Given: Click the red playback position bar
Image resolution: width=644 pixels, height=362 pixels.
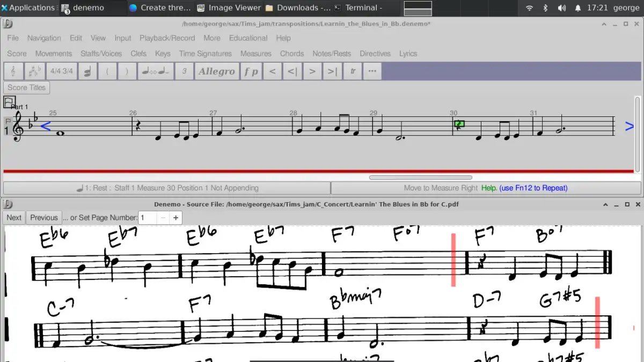Looking at the screenshot, I should tap(318, 172).
